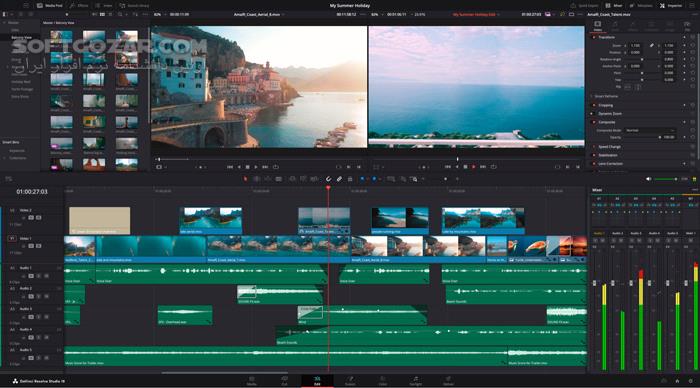This screenshot has width=700, height=388.
Task: Open the Inspector panel options menu
Action: pyautogui.click(x=695, y=15)
